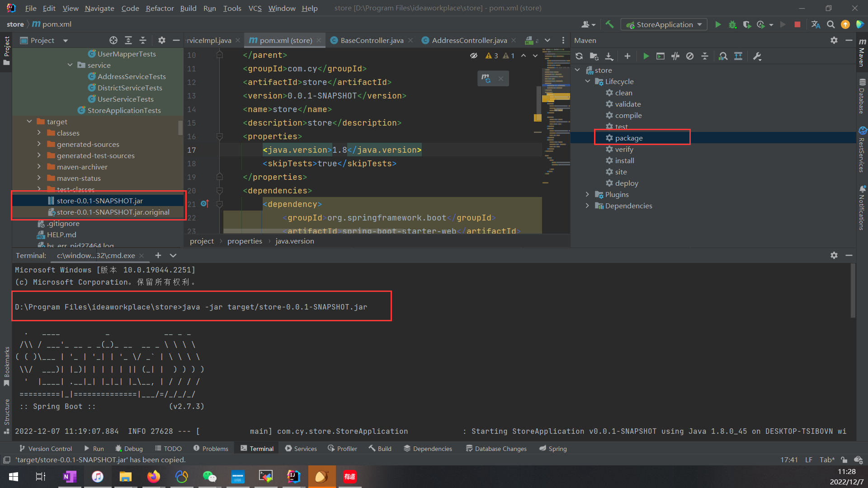Image resolution: width=868 pixels, height=488 pixels.
Task: Run selected Maven build with green arrow
Action: [646, 56]
